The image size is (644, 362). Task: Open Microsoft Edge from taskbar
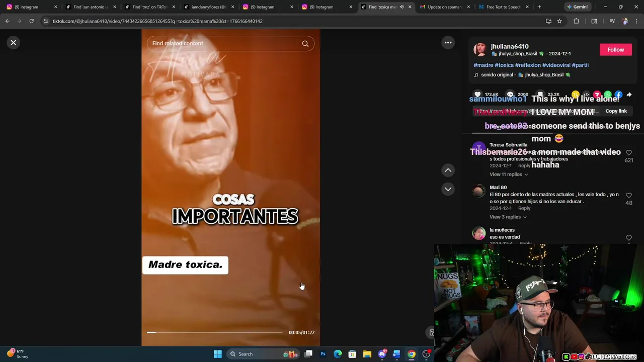coord(338,354)
